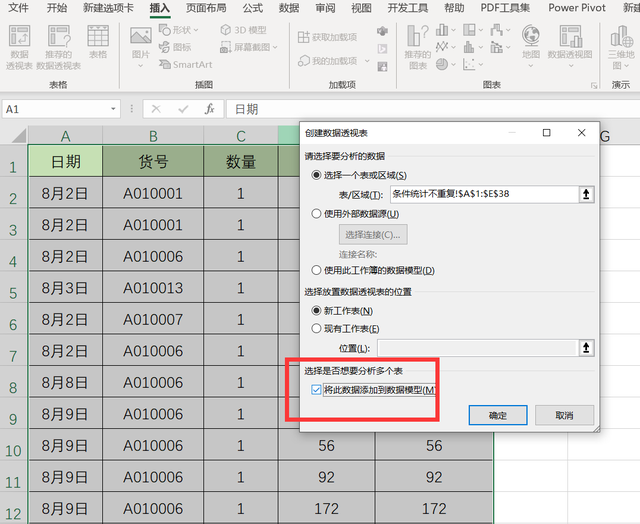Click the Pictures icon in Insert ribbon
This screenshot has width=640, height=524.
(x=141, y=36)
